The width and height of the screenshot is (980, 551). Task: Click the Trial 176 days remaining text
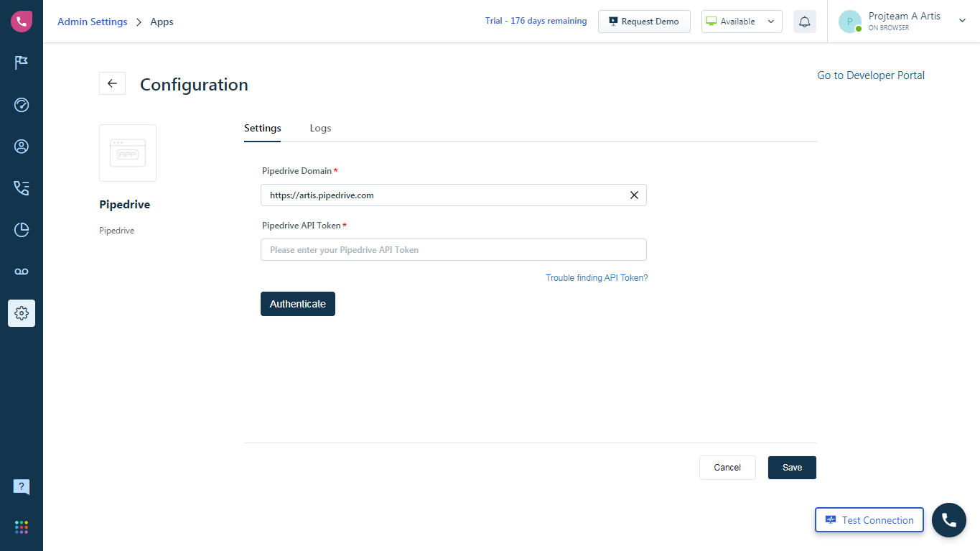click(536, 21)
